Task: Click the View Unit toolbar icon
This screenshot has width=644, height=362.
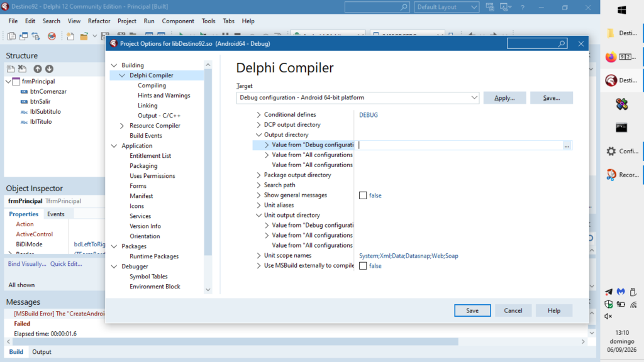Action: tap(11, 36)
